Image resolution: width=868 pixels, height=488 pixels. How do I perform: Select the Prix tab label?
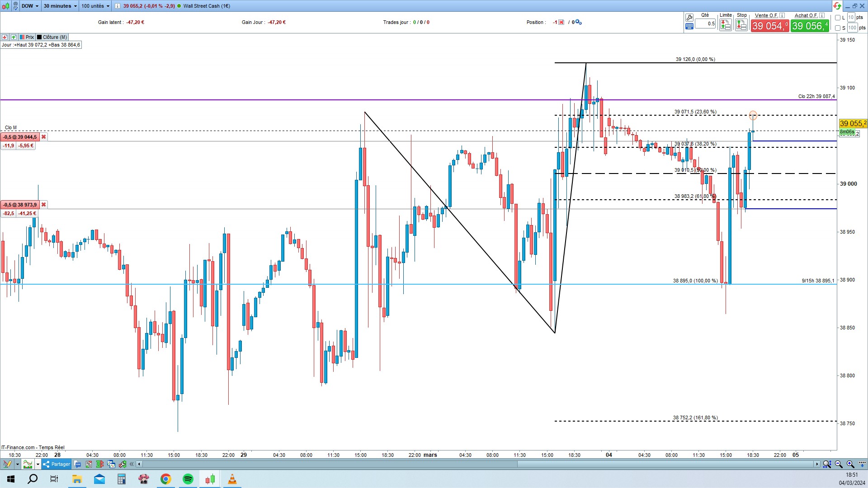tap(29, 37)
